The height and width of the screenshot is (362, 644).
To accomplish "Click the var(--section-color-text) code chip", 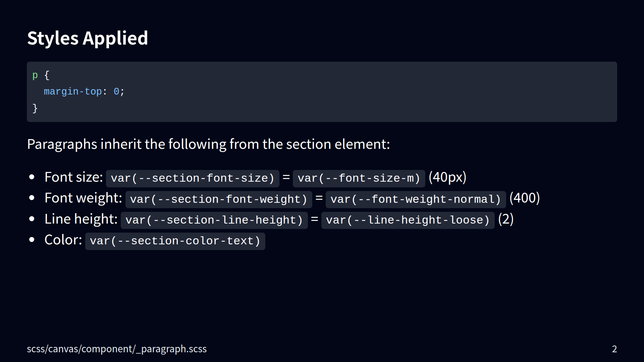I will click(x=175, y=241).
